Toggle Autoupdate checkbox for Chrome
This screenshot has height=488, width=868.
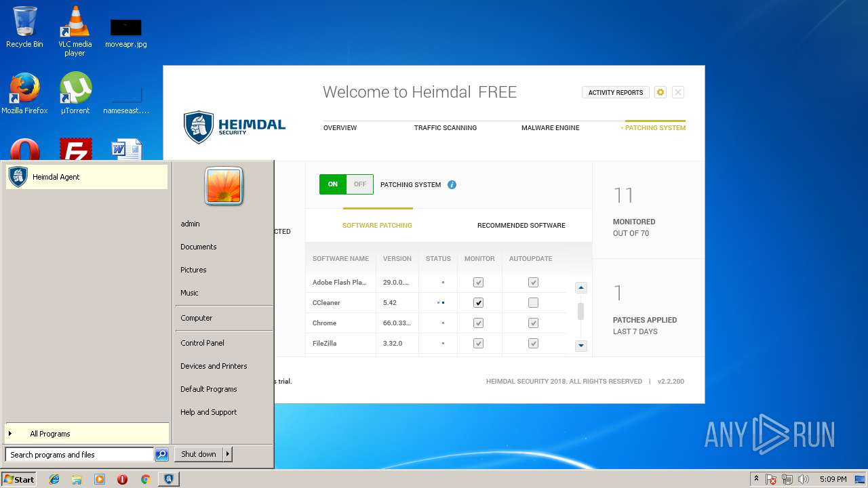tap(533, 323)
